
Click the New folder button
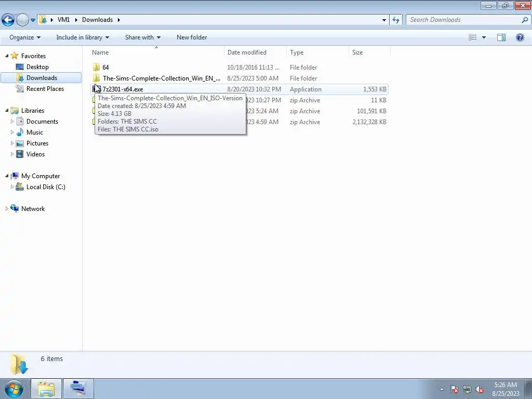192,37
